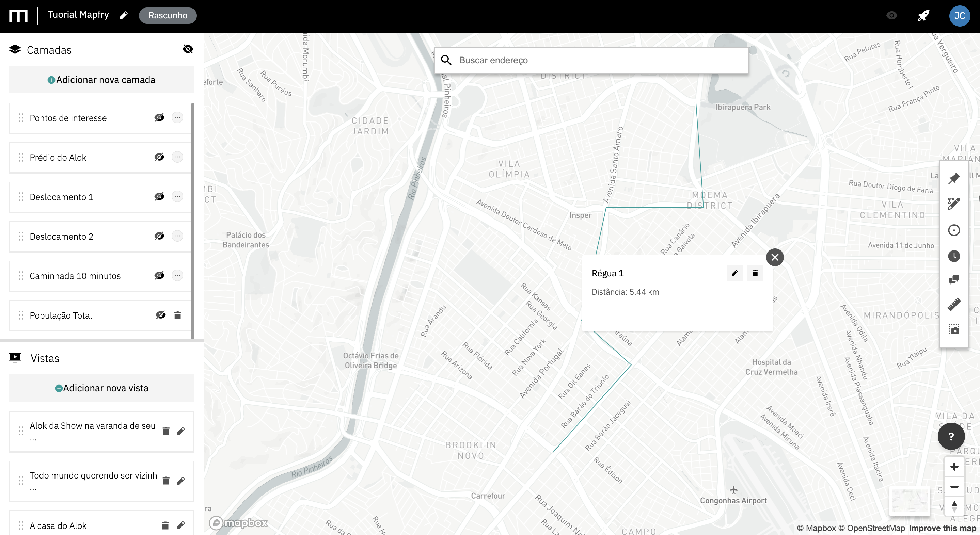980x535 pixels.
Task: Select the draw polygon pencil tool
Action: (x=954, y=204)
